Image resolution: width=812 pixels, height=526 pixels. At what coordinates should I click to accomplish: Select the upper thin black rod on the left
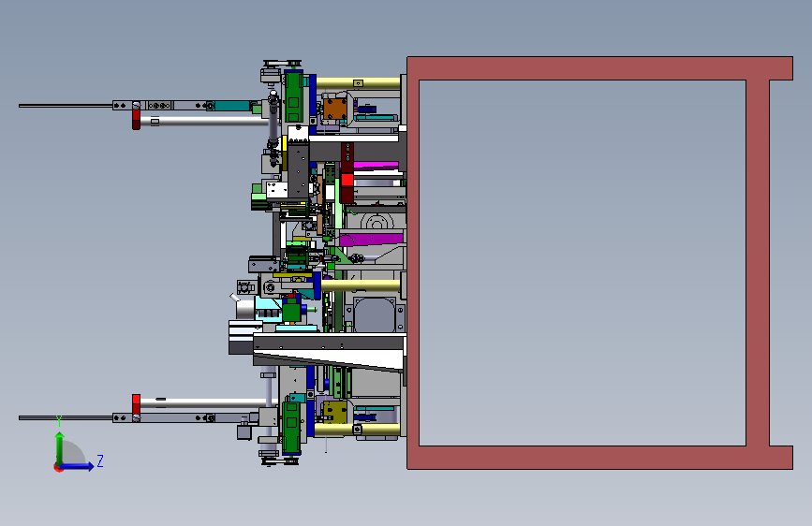point(66,106)
